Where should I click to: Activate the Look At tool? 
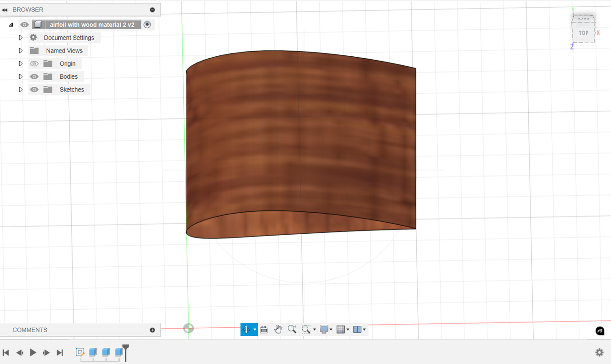(264, 329)
